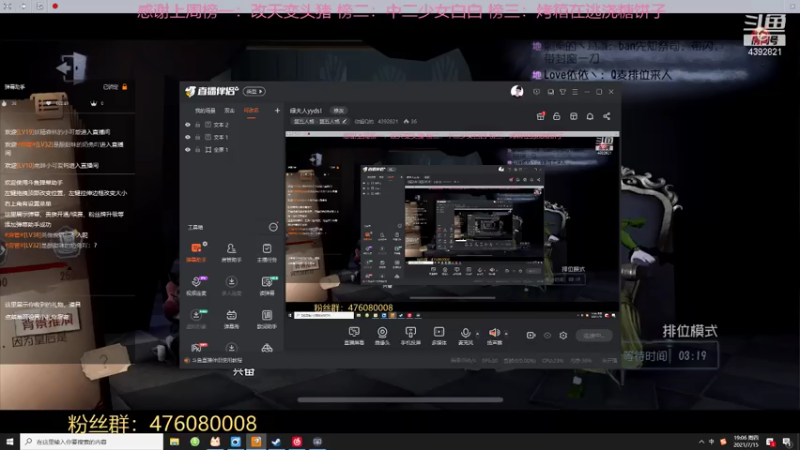Open the gift box icon with red badge
Screen dimensions: 800x450
(x=540, y=116)
